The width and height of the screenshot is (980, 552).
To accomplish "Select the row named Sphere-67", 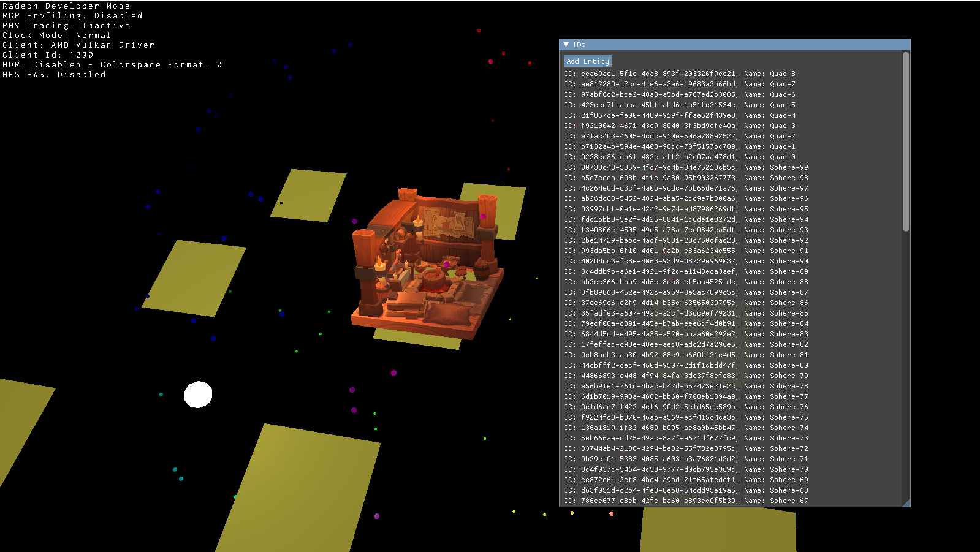I will click(x=686, y=501).
